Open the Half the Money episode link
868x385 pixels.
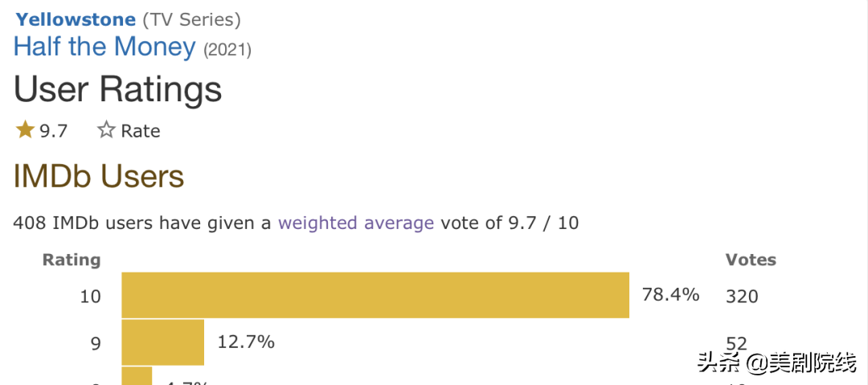(x=104, y=47)
